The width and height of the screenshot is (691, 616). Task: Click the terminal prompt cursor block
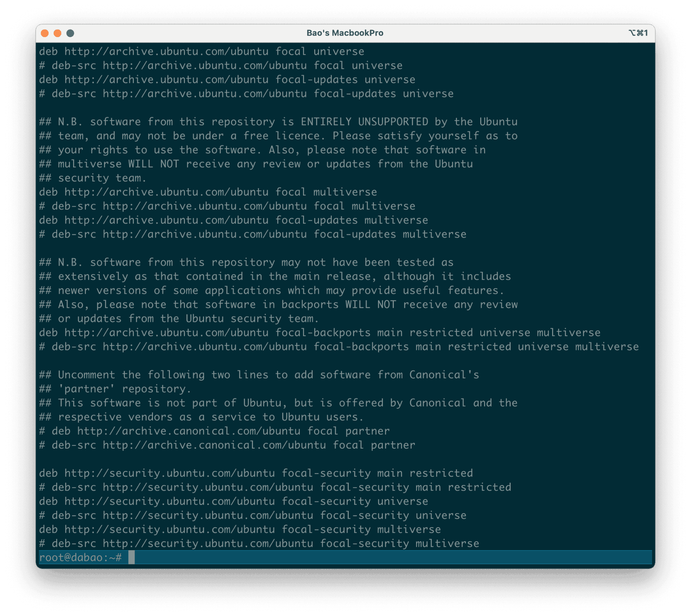click(132, 557)
